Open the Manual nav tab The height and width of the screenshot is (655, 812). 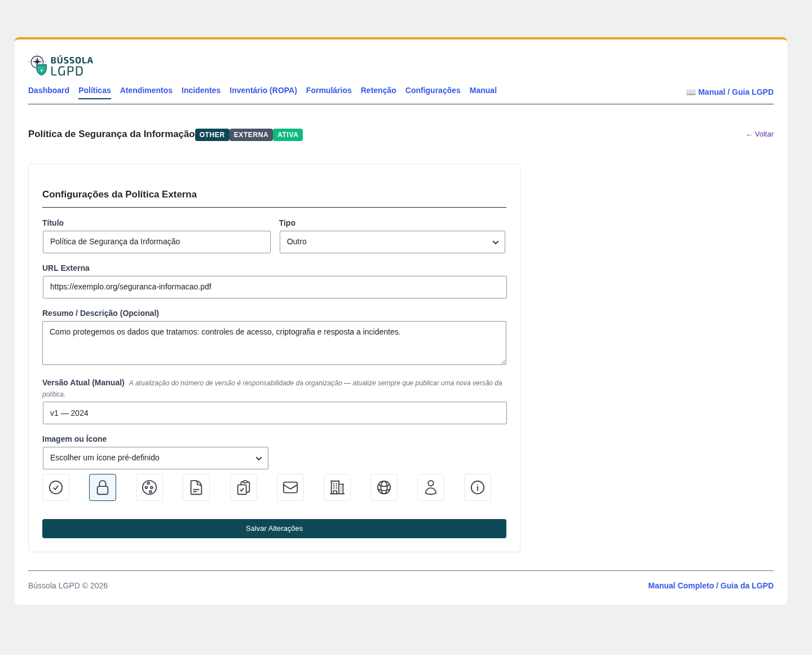483,90
